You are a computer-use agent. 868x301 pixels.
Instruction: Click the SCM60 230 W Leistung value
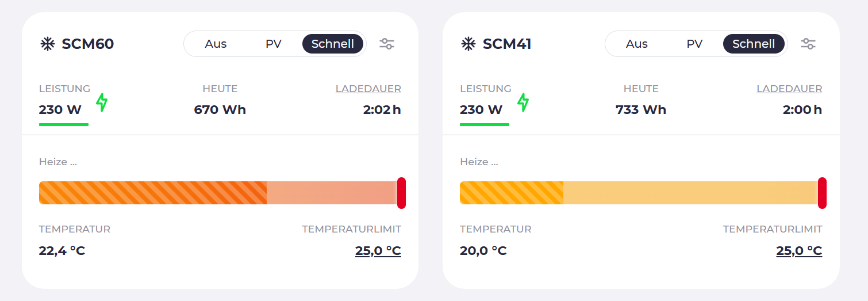[x=60, y=109]
